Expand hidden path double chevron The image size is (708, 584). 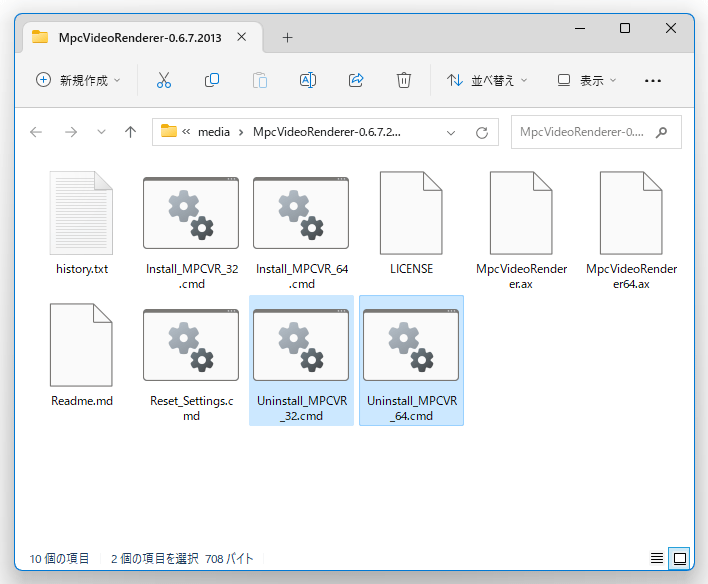(x=186, y=132)
